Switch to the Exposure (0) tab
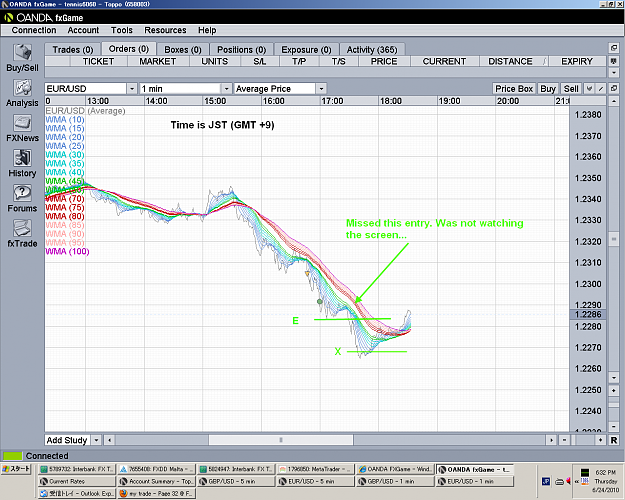The height and width of the screenshot is (500, 625). [x=307, y=49]
